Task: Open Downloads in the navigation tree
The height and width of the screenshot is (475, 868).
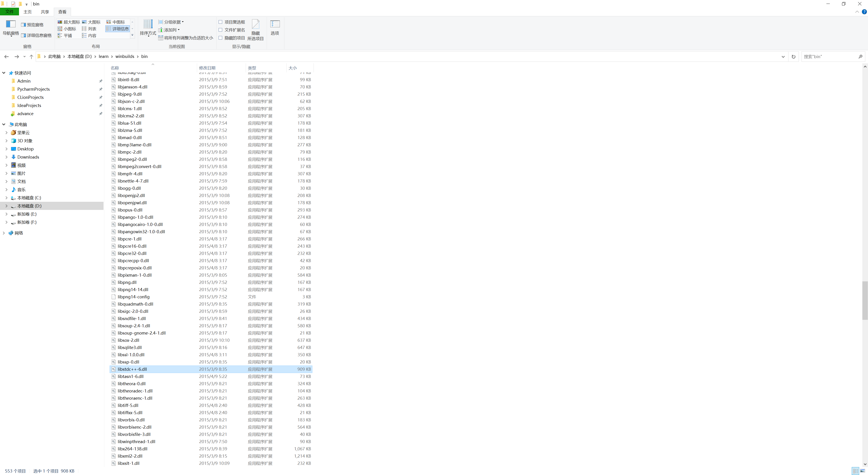Action: pos(28,157)
